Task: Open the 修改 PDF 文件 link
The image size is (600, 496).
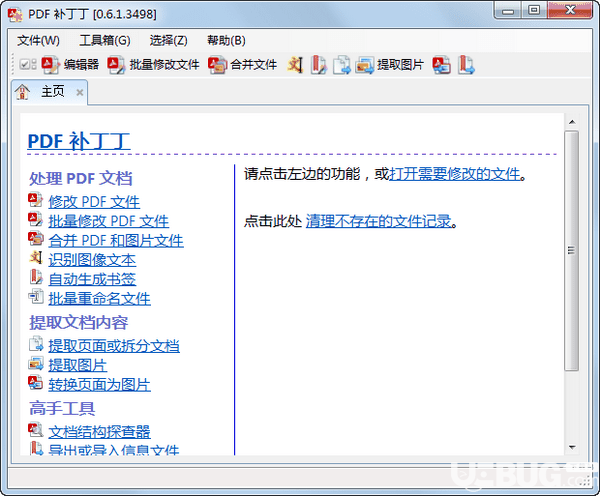Action: point(94,202)
